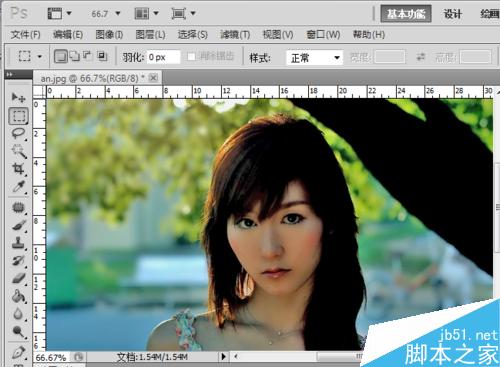Open the style dropdown showing 正常

point(314,58)
